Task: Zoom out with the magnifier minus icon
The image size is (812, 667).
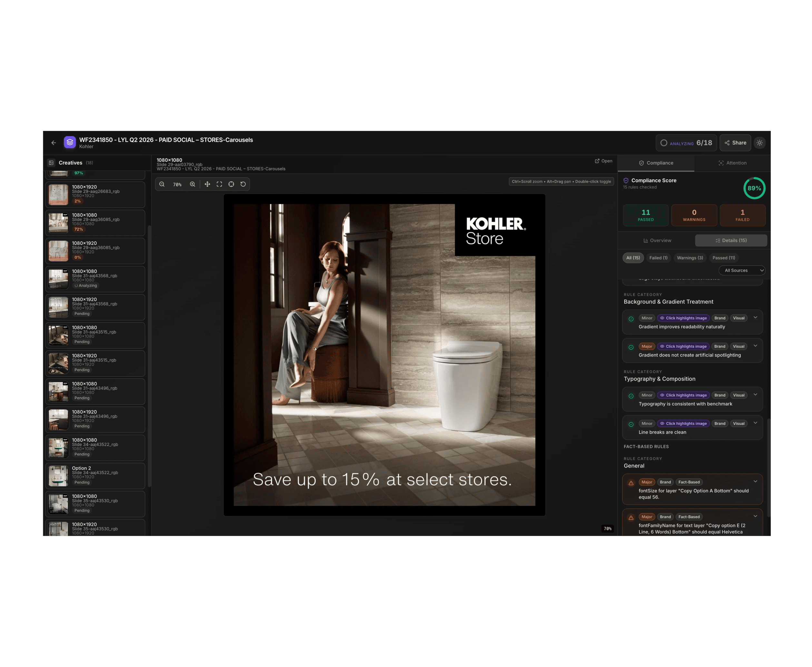Action: [162, 185]
